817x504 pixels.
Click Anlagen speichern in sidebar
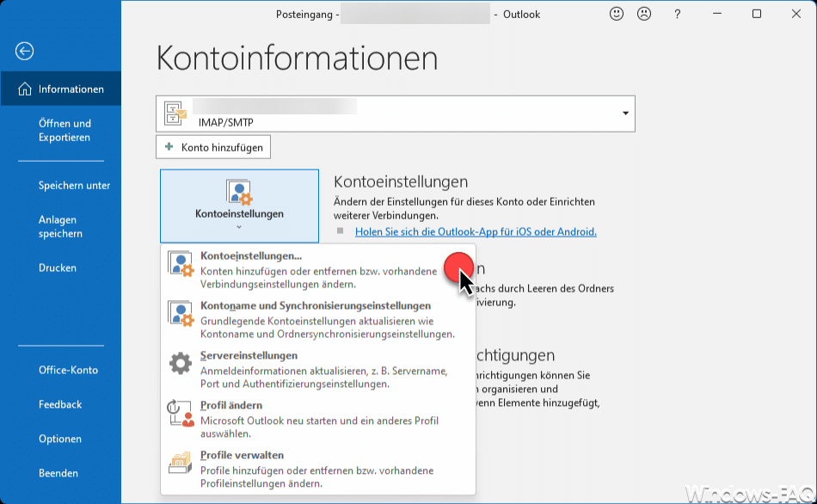(x=60, y=227)
